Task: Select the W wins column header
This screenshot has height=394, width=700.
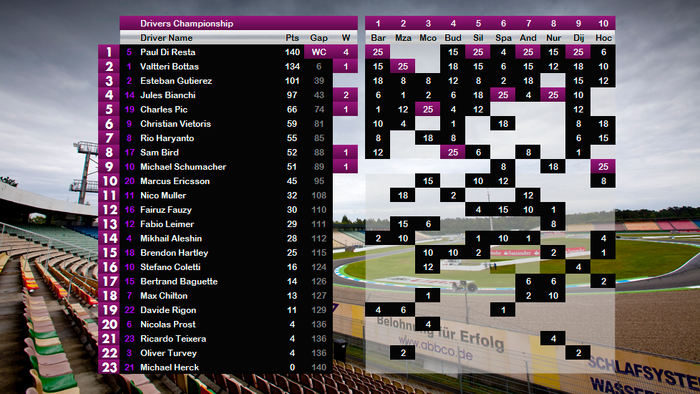Action: pyautogui.click(x=346, y=38)
